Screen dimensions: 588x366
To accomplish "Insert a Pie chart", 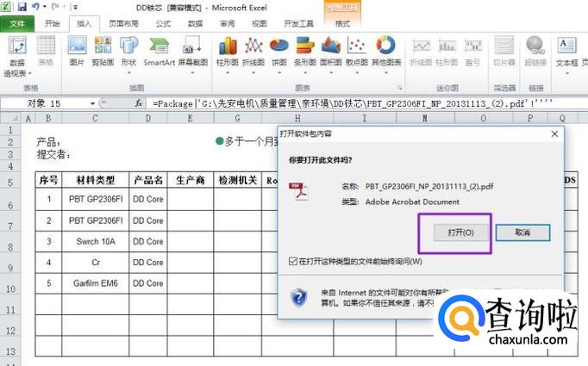I will tap(279, 54).
